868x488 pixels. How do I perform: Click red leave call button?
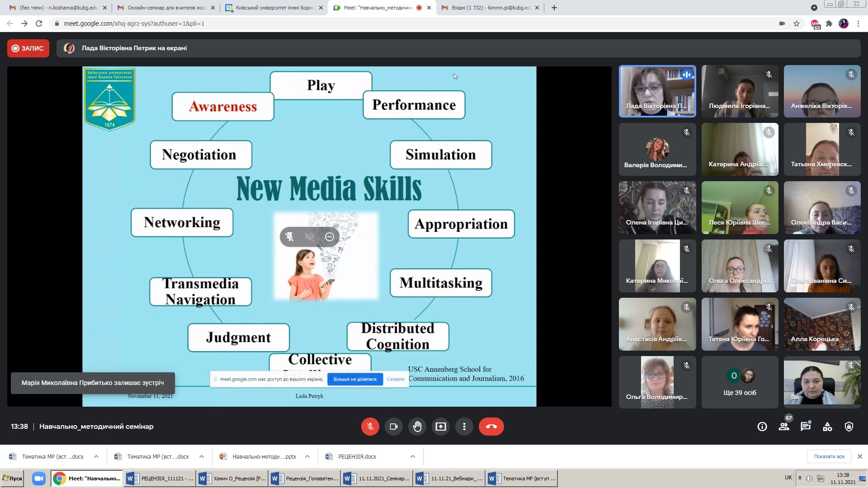pyautogui.click(x=491, y=427)
